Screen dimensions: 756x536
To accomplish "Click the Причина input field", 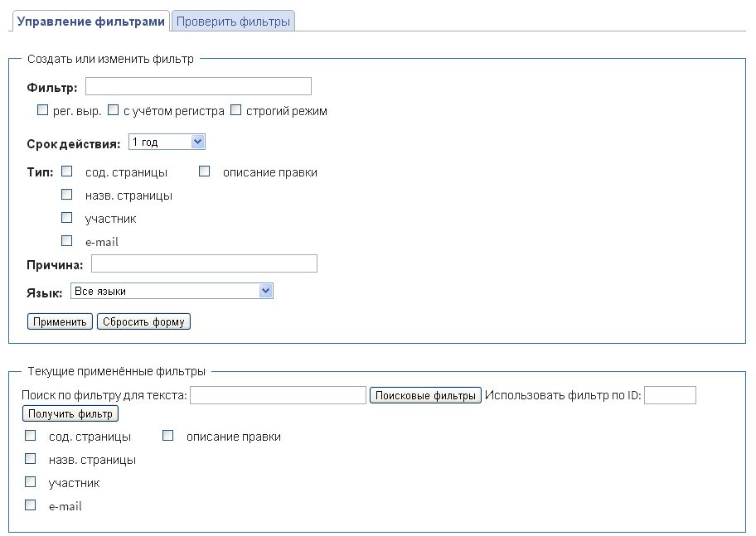I will click(x=204, y=264).
